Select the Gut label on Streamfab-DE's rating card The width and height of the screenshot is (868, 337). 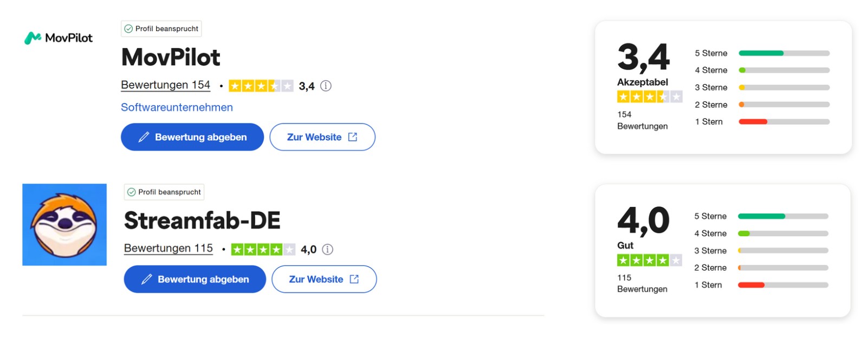625,245
